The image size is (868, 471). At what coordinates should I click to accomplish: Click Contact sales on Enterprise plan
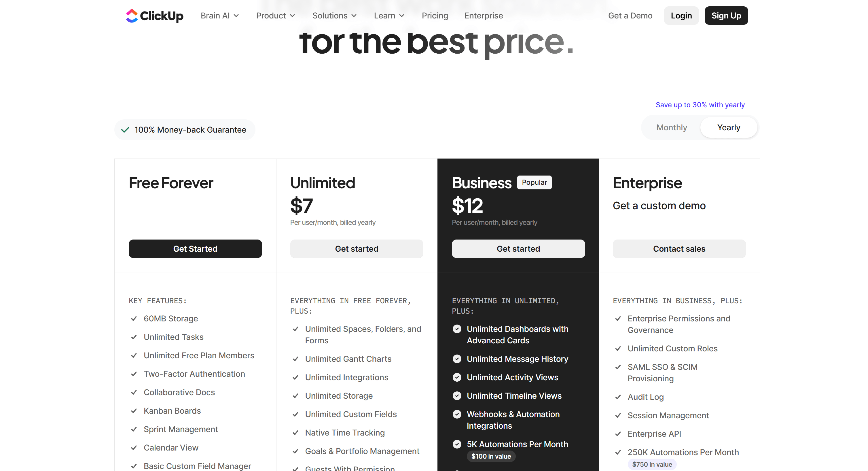pyautogui.click(x=679, y=249)
